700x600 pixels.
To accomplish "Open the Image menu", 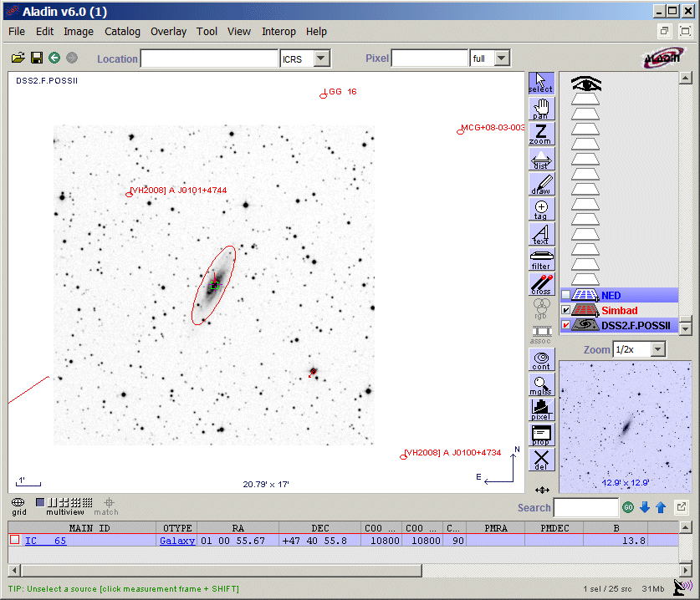I will (x=79, y=32).
